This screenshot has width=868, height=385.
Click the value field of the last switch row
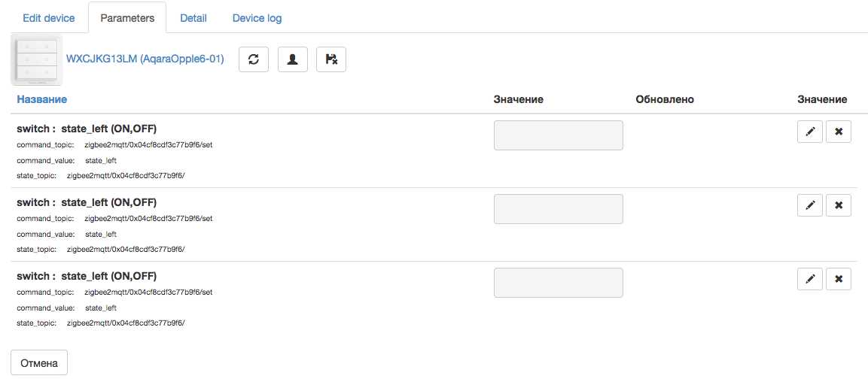(x=558, y=283)
